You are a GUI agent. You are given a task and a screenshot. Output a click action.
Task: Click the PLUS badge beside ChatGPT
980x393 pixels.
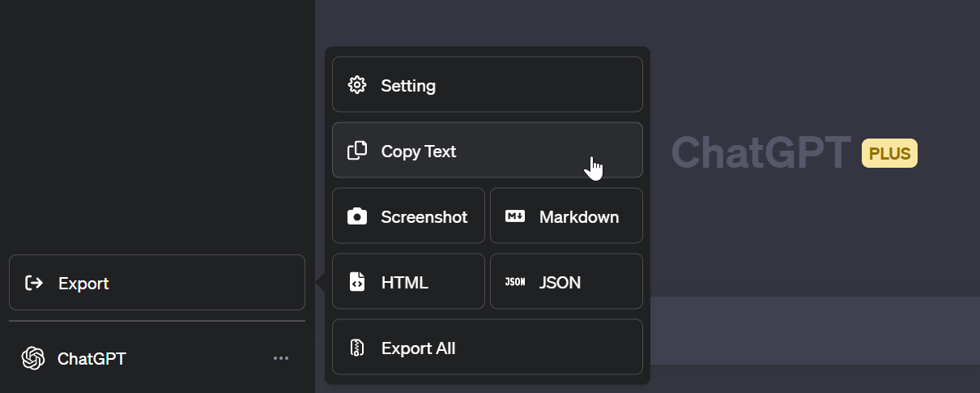889,153
